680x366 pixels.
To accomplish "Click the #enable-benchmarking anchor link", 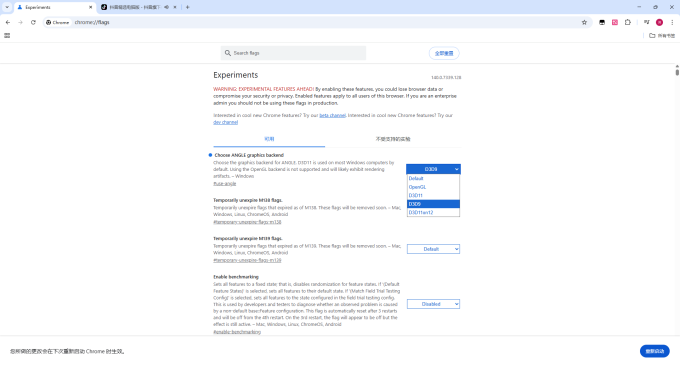I will [x=237, y=332].
